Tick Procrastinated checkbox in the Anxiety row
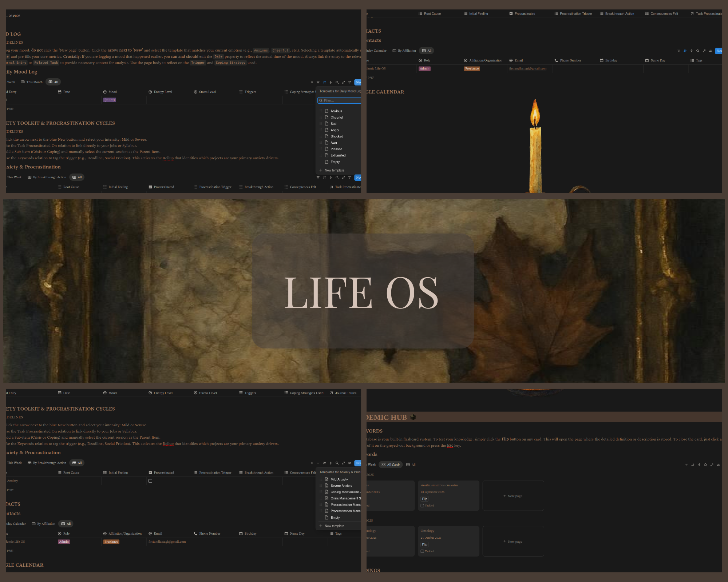Viewport: 728px width, 582px height. [x=150, y=481]
